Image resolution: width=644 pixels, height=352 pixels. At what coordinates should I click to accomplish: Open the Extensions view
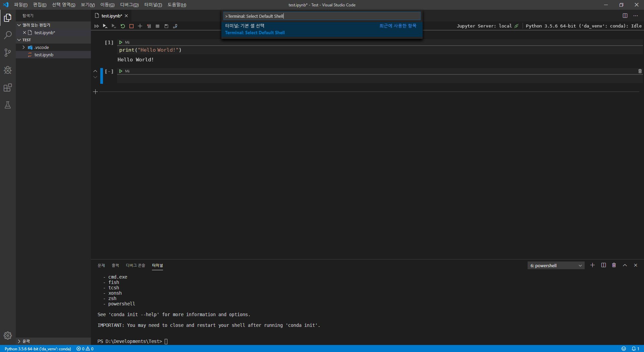point(8,87)
